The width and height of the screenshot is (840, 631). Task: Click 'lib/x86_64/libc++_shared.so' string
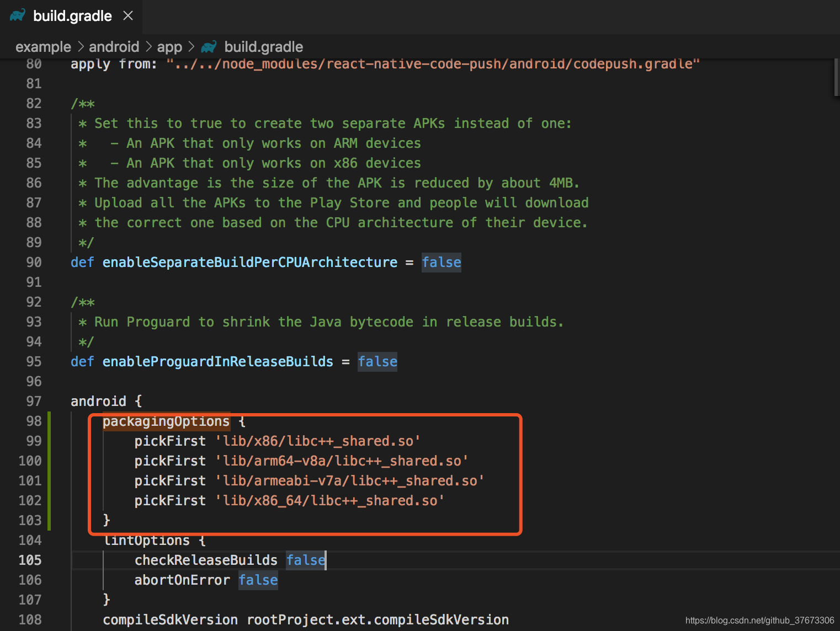(330, 501)
